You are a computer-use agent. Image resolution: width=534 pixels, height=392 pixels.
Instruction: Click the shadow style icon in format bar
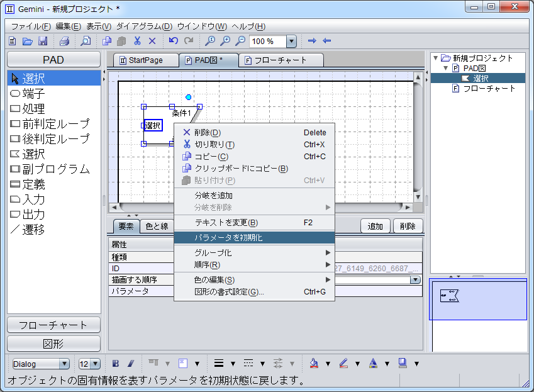coord(403,364)
